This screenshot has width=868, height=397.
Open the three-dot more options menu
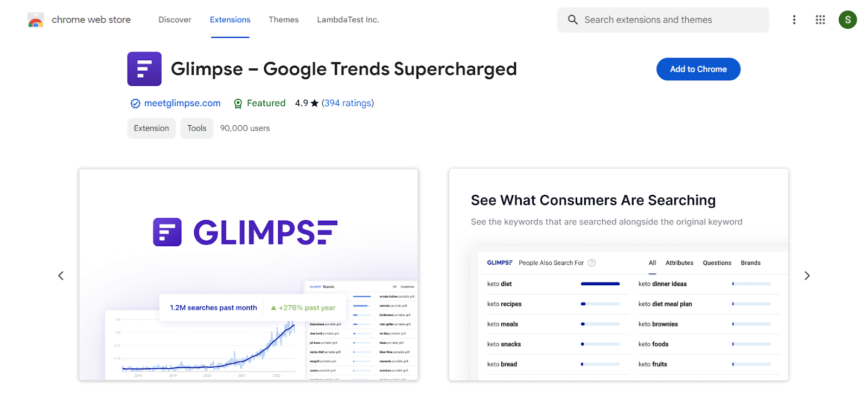pyautogui.click(x=794, y=20)
